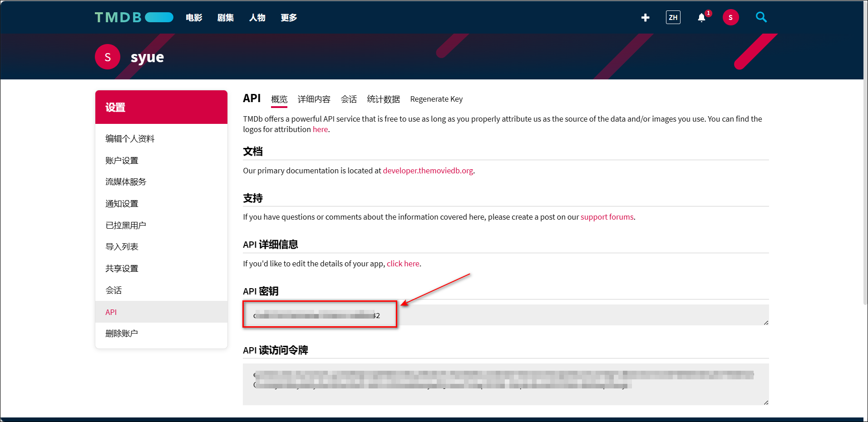The image size is (868, 422).
Task: Click the 'click here' edit app link
Action: (403, 264)
